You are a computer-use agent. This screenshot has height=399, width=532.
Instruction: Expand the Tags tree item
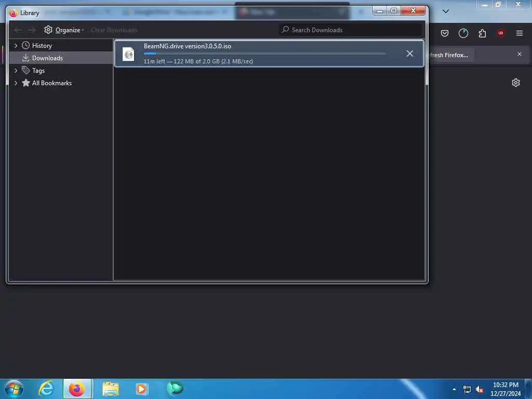tap(16, 71)
